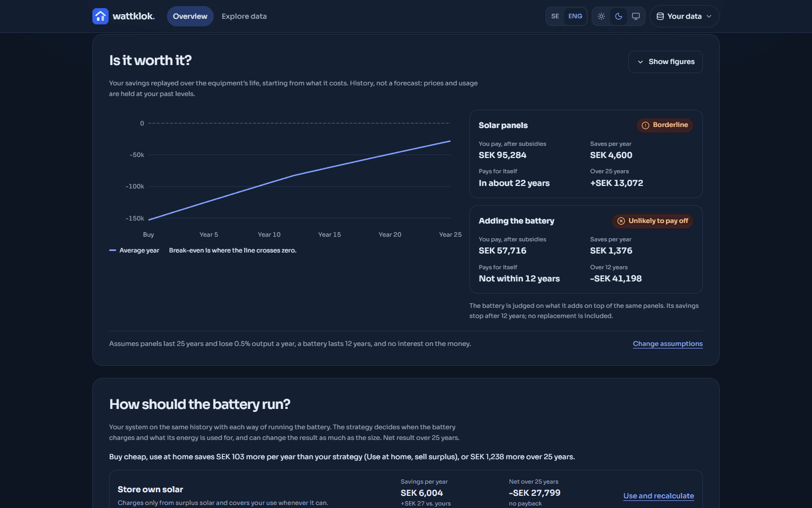This screenshot has width=812, height=508.
Task: Click the +SEK 13,072 over 25 years value
Action: click(617, 183)
